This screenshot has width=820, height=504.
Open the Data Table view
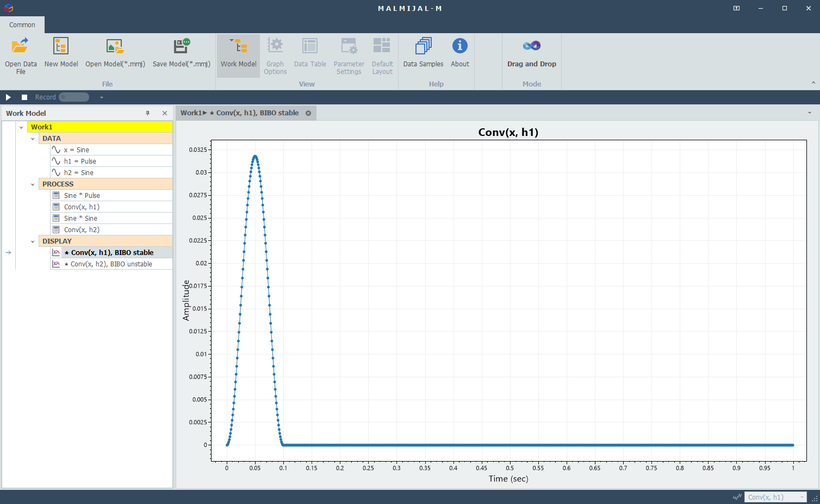tap(310, 53)
